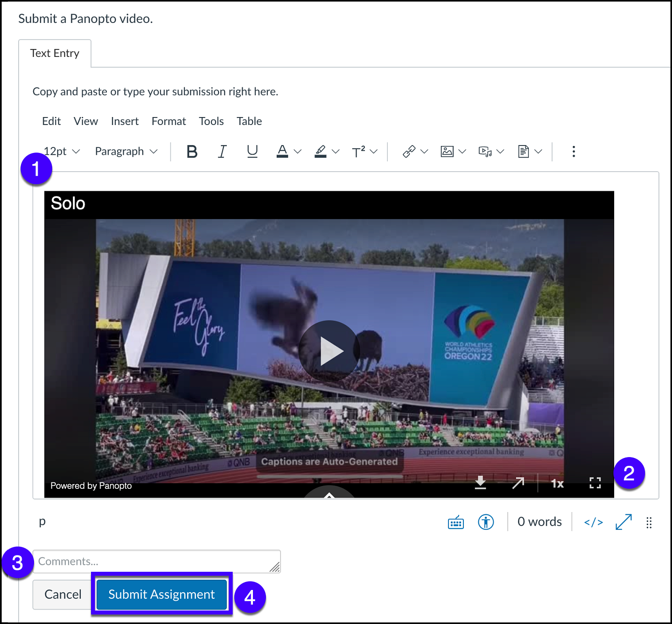Expand media options arrow
This screenshot has height=624, width=672.
click(500, 152)
